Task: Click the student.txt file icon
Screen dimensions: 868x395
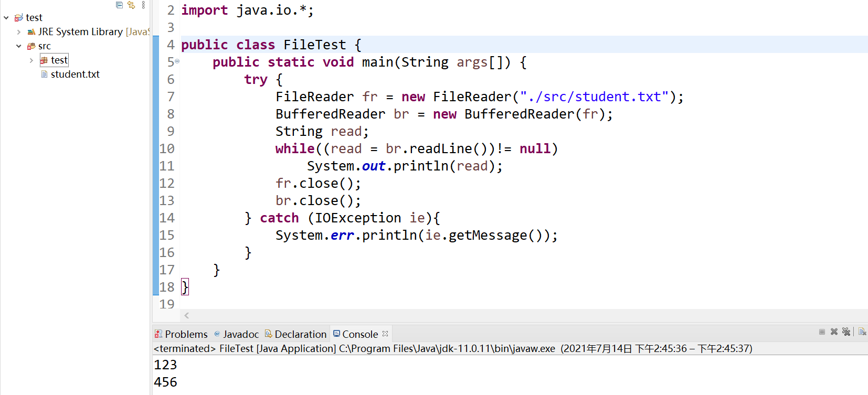Action: [44, 74]
